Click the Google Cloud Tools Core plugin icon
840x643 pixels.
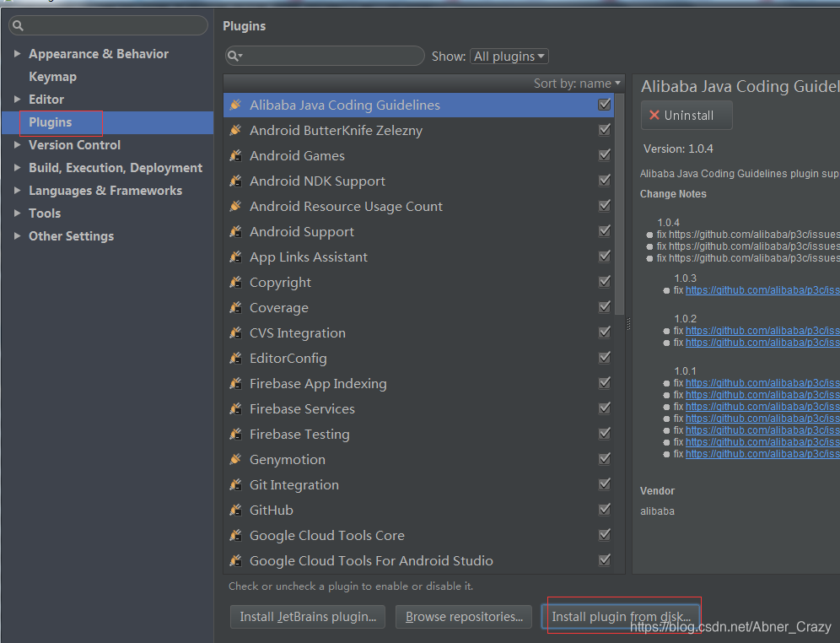pyautogui.click(x=235, y=535)
